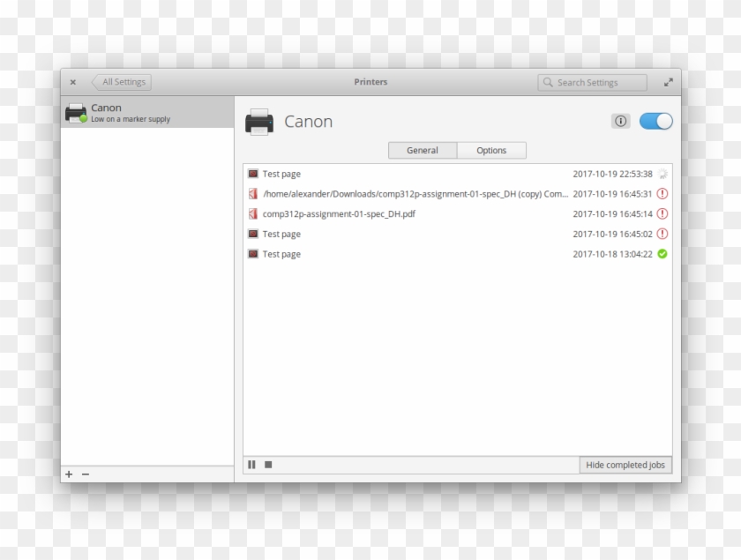Click the magnifier icon in search box

[548, 82]
